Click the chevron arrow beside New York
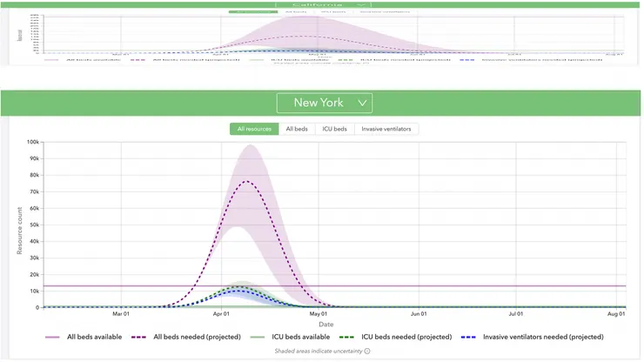644x362 pixels. click(362, 103)
